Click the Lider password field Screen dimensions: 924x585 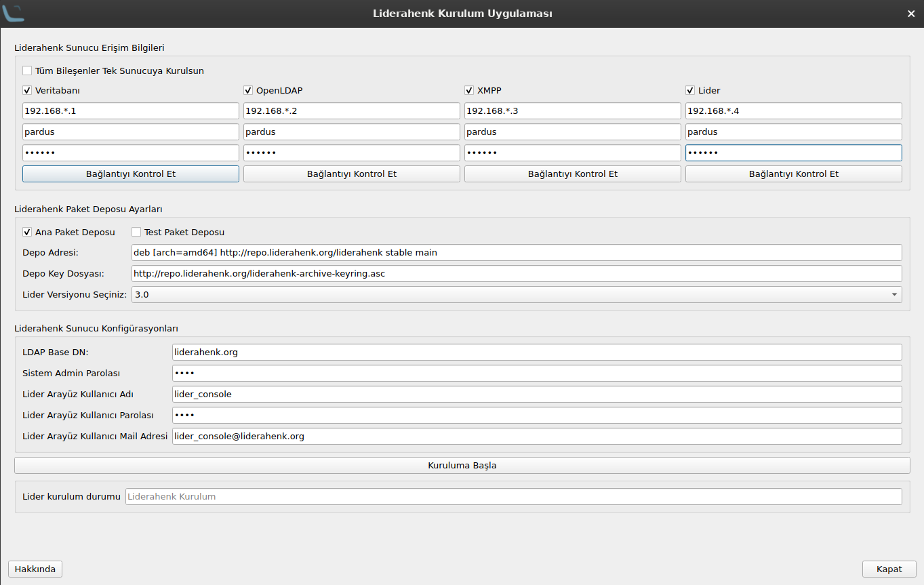point(794,153)
